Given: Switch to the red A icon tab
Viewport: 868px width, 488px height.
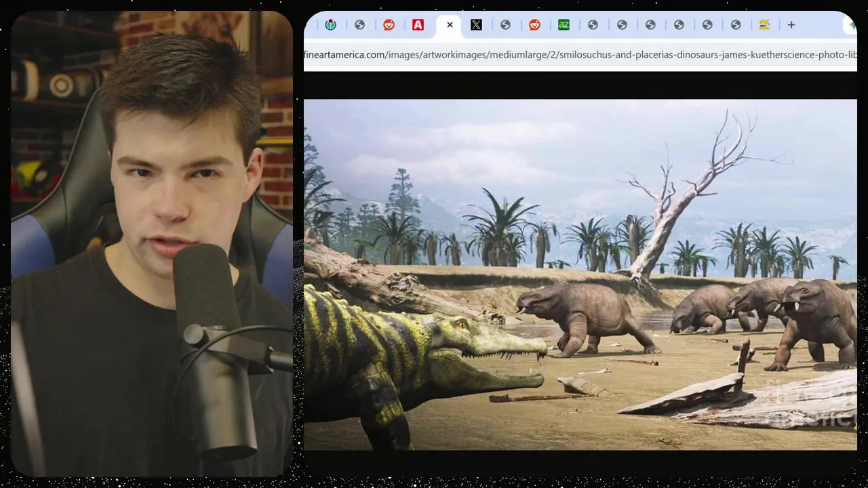Looking at the screenshot, I should (x=418, y=25).
